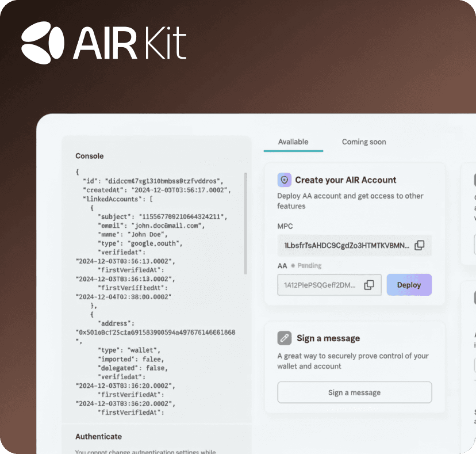Click the Pending status dot next to AA

[295, 265]
